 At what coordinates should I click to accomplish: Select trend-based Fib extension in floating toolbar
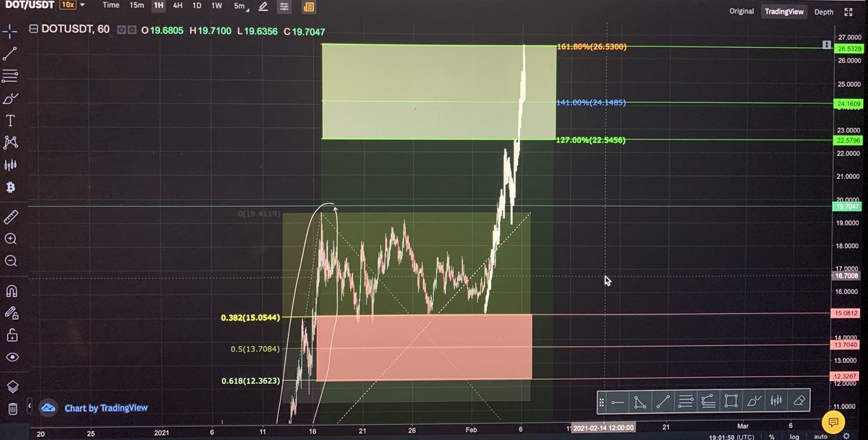point(709,401)
